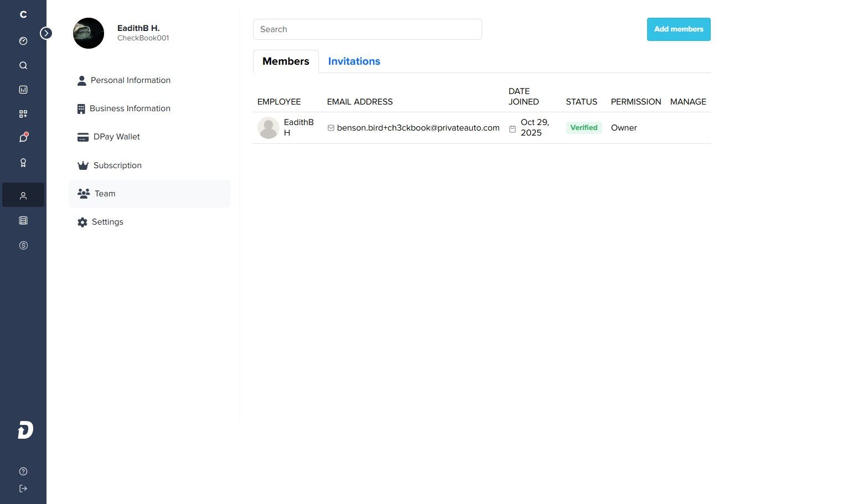Open Personal Information settings
The height and width of the screenshot is (504, 853).
click(x=130, y=80)
